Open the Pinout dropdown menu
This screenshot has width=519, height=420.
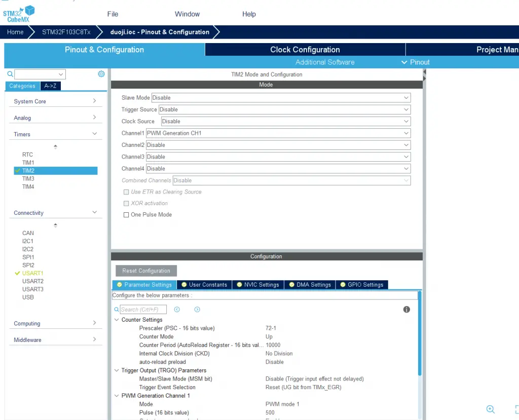tap(416, 62)
